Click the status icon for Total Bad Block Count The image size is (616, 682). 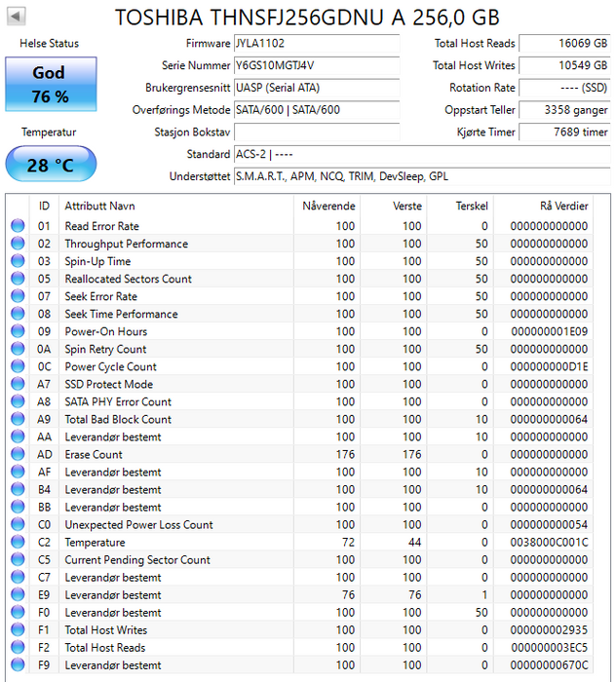pos(18,419)
